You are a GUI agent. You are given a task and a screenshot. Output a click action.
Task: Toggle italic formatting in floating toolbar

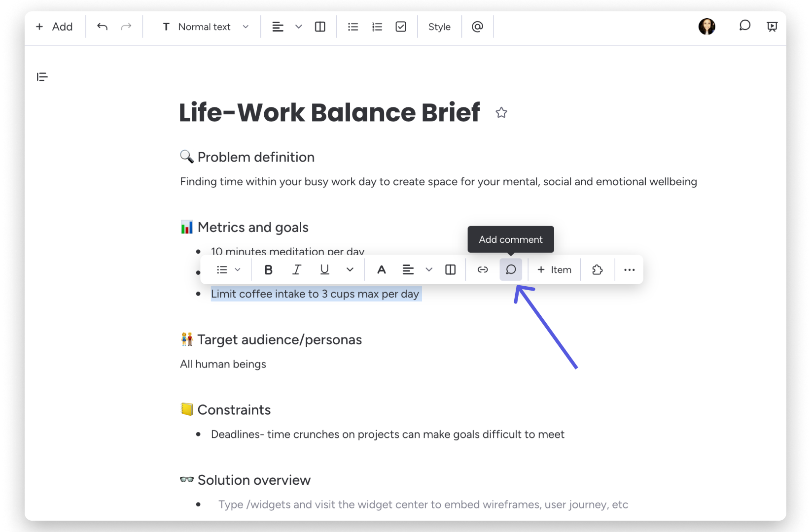tap(297, 269)
